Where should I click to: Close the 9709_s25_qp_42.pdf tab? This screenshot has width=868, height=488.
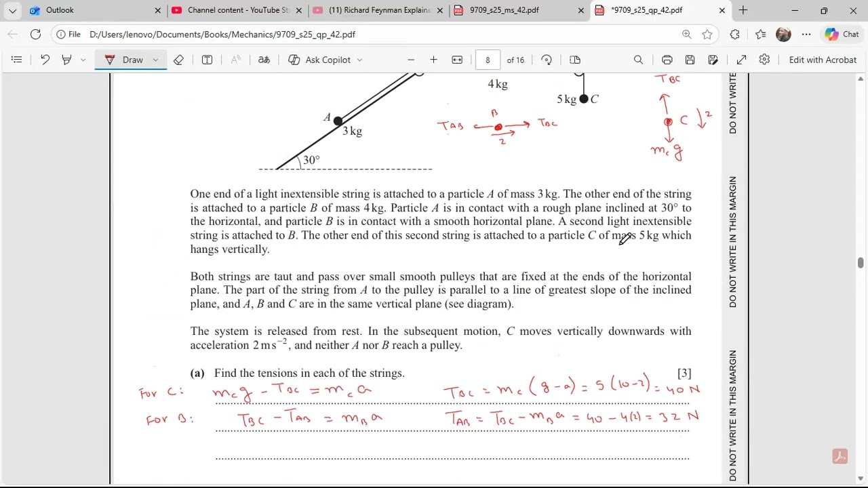pos(722,10)
